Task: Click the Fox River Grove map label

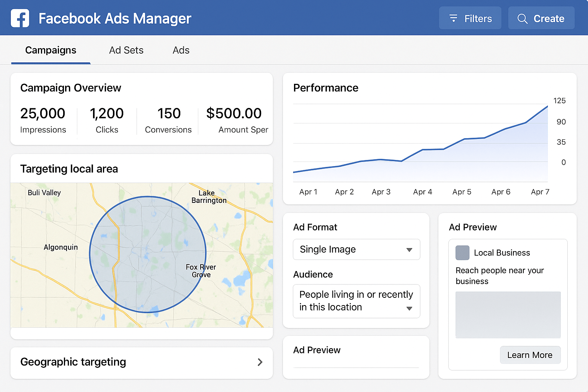Action: [x=201, y=271]
